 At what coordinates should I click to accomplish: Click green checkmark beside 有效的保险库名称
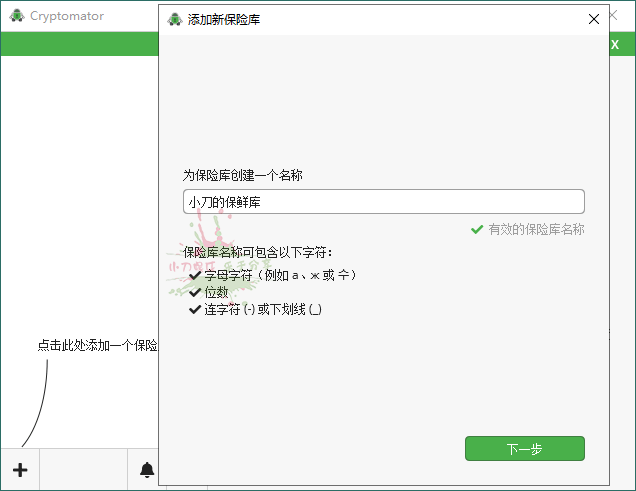pyautogui.click(x=477, y=229)
